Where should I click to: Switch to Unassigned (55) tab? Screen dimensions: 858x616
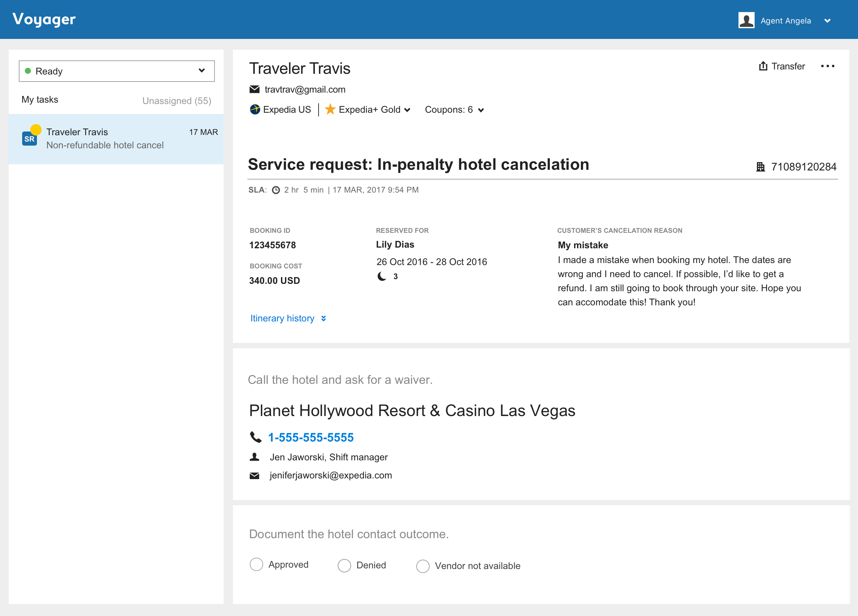coord(177,101)
